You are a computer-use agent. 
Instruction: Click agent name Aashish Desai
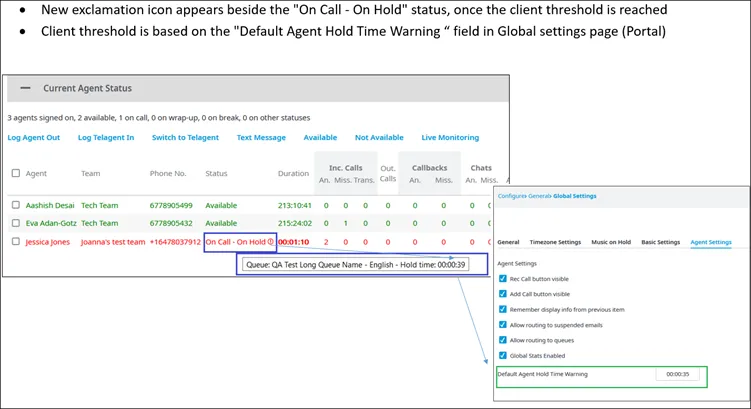50,205
